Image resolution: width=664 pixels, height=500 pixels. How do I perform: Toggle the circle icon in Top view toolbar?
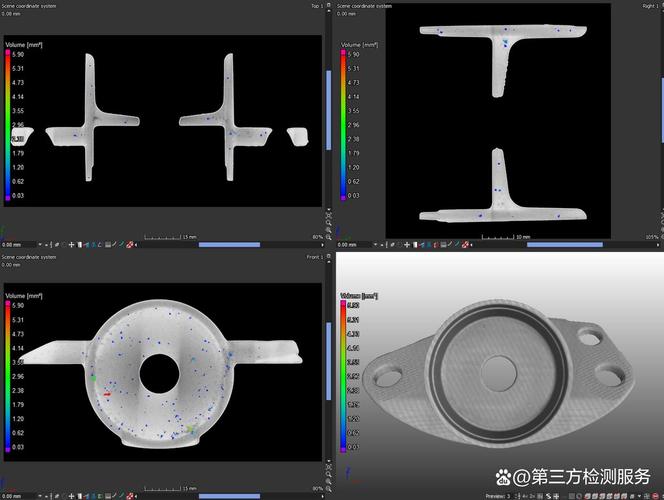[x=64, y=244]
